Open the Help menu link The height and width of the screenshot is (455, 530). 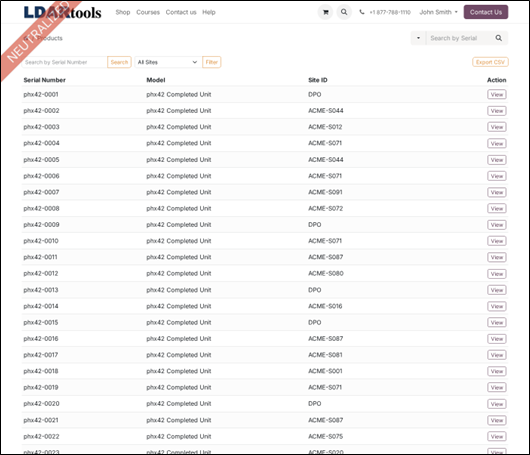click(209, 12)
